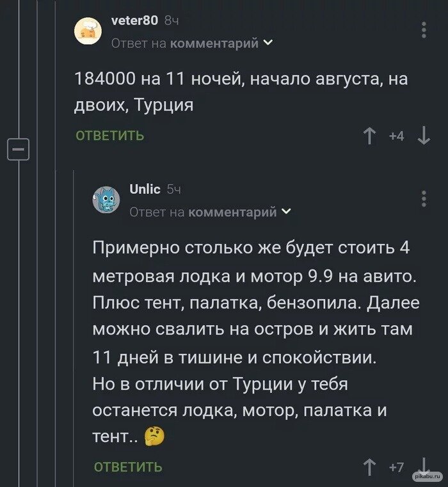Image resolution: width=448 pixels, height=487 pixels.
Task: Reply to Unlic via ОТВЕТИТЬ
Action: tap(128, 467)
